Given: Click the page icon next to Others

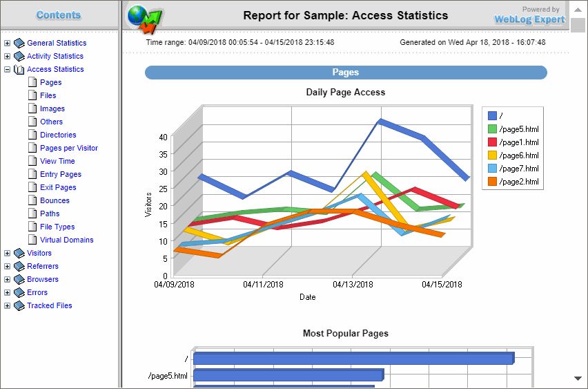Looking at the screenshot, I should coord(33,122).
